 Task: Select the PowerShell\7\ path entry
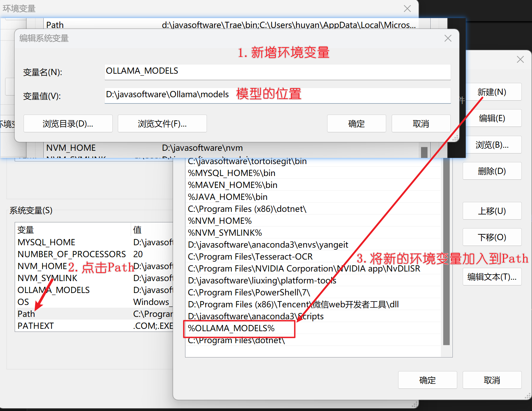click(x=313, y=292)
